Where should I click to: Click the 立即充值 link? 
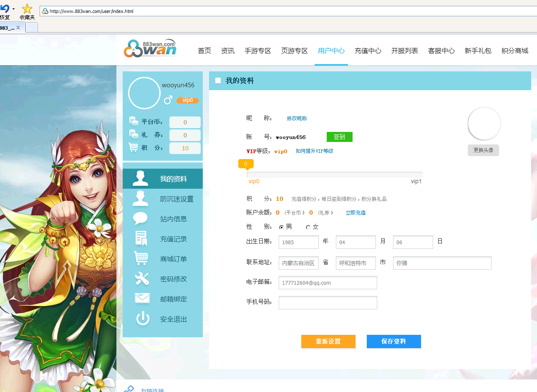pyautogui.click(x=355, y=213)
